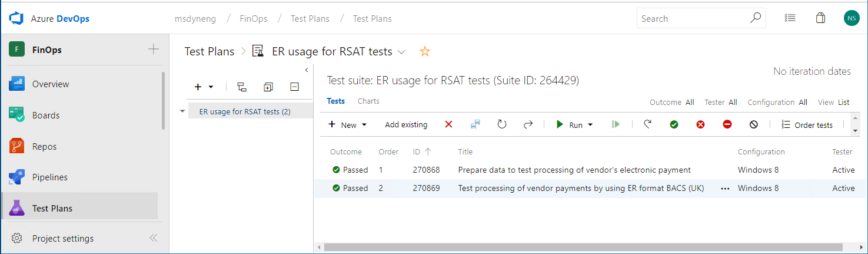Block test with red minus circle icon
868x254 pixels.
(727, 124)
